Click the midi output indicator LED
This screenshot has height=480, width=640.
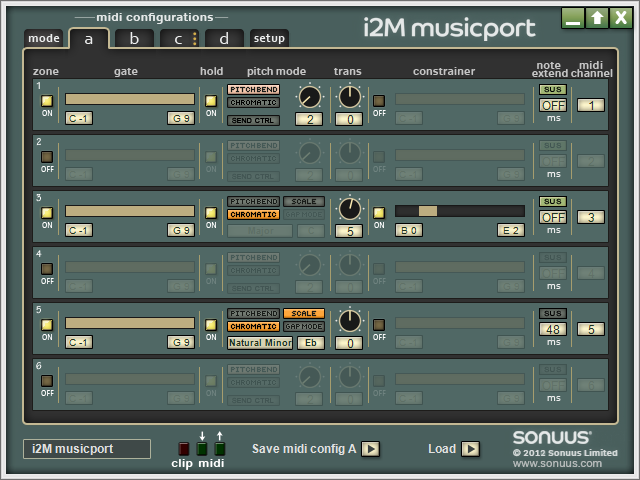220,449
